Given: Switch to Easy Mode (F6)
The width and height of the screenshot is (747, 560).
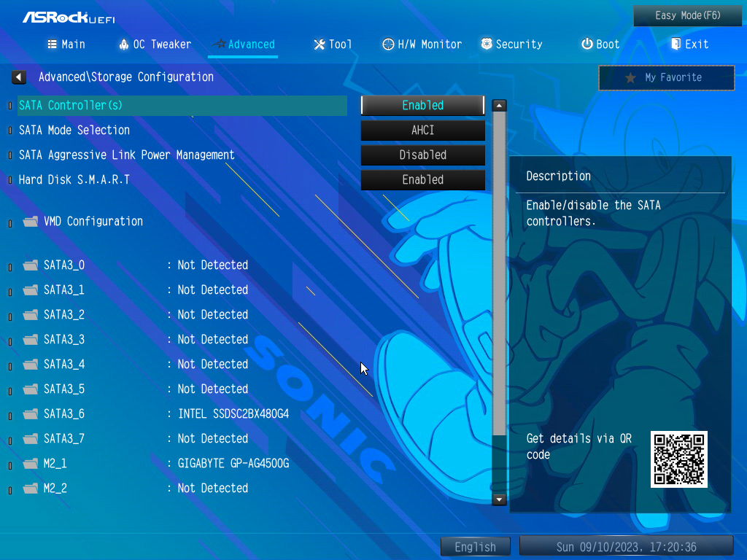Looking at the screenshot, I should pos(687,16).
